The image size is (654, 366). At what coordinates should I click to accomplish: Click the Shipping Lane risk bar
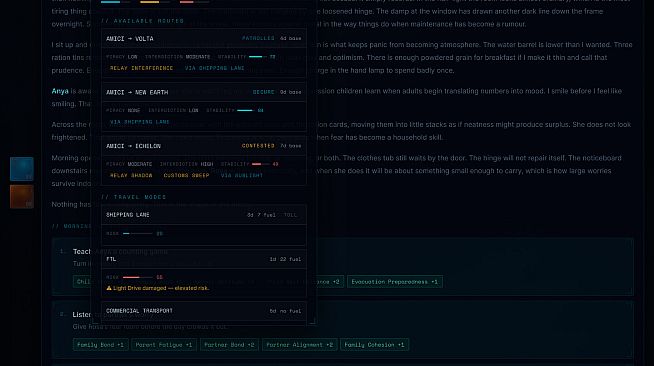click(x=138, y=234)
